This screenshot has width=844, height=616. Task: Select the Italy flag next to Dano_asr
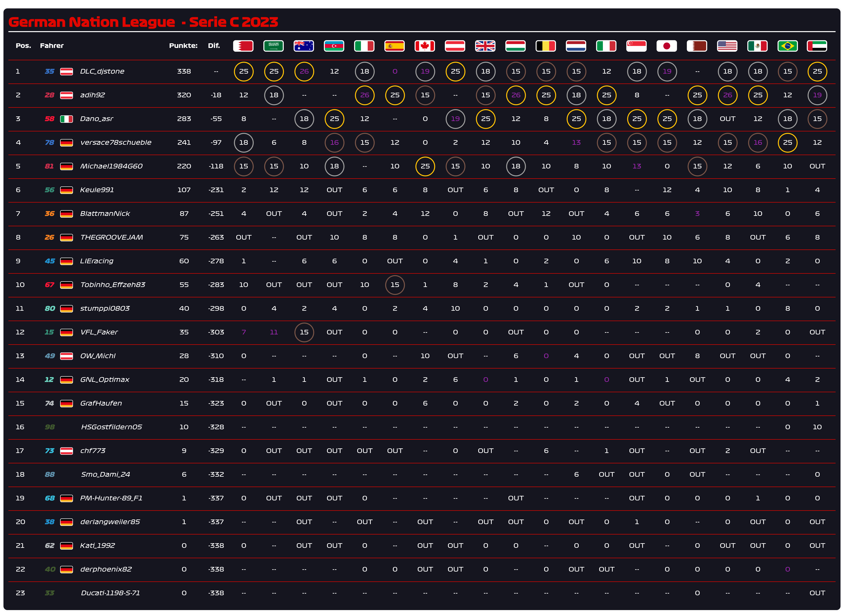(x=66, y=119)
